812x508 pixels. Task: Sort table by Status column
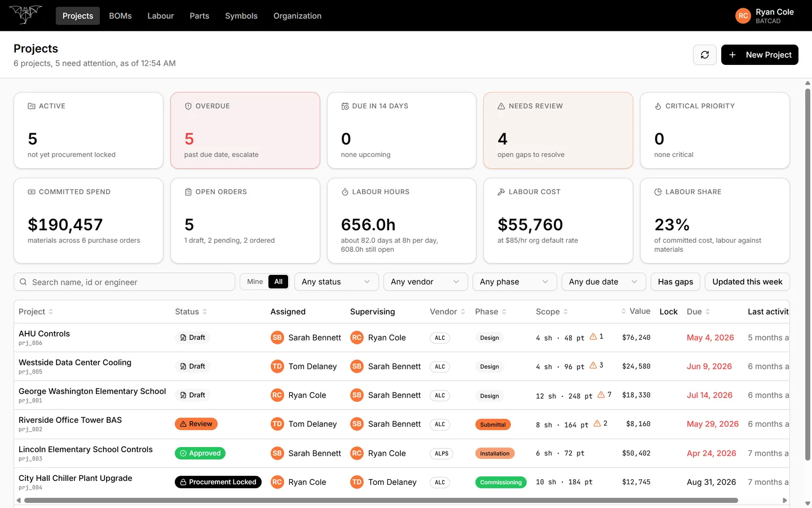click(x=191, y=312)
